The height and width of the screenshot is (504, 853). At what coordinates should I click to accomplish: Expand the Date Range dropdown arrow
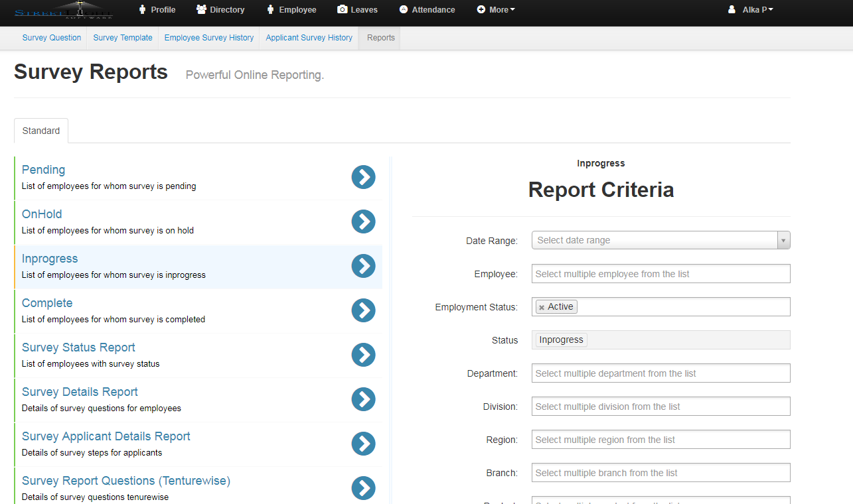[x=783, y=240]
